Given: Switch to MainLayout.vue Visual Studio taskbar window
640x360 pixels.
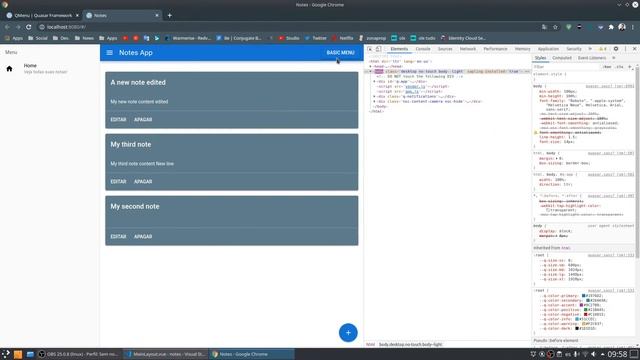Looking at the screenshot, I should click(166, 354).
